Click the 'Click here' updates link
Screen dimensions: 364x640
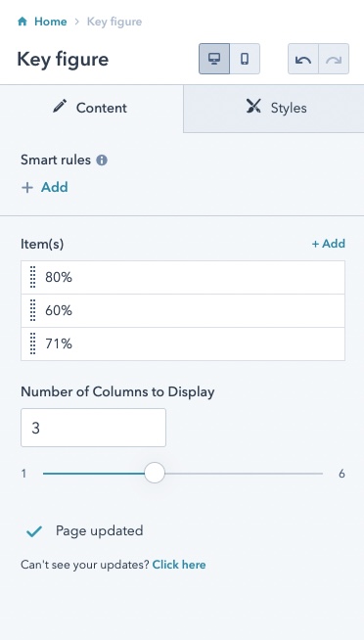pos(179,565)
